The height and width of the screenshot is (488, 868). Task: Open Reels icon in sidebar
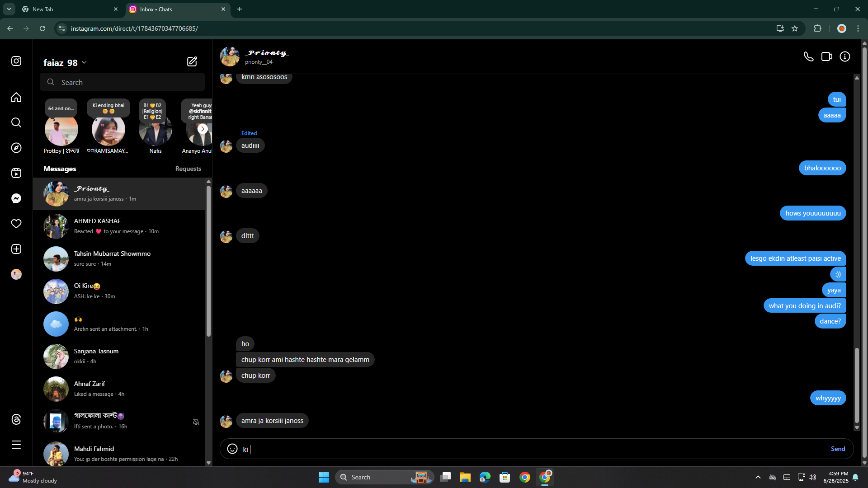tap(16, 173)
